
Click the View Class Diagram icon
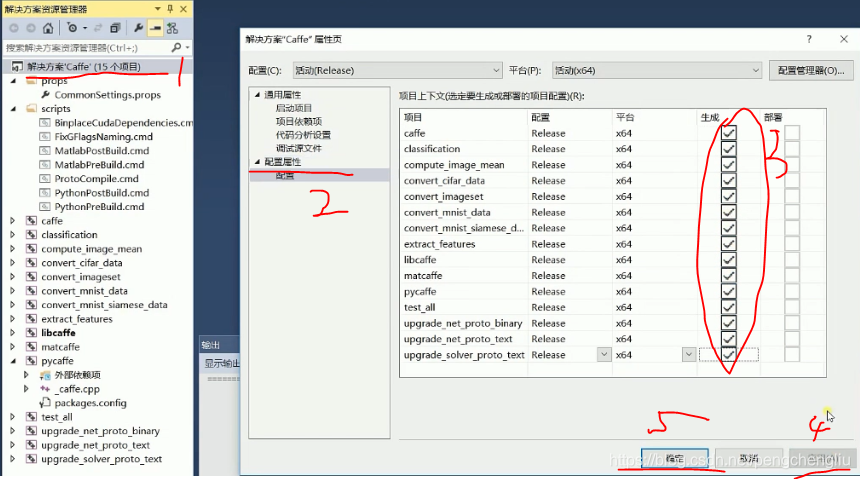[172, 28]
